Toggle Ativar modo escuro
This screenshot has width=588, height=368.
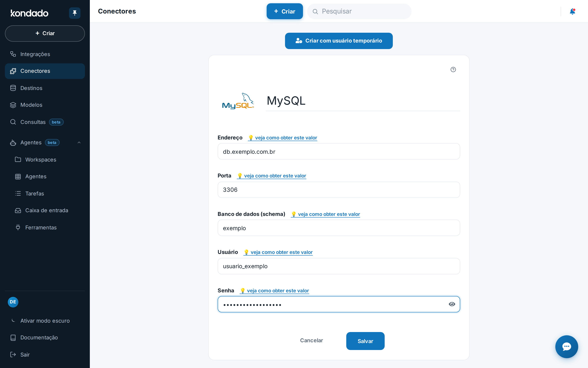tap(45, 321)
